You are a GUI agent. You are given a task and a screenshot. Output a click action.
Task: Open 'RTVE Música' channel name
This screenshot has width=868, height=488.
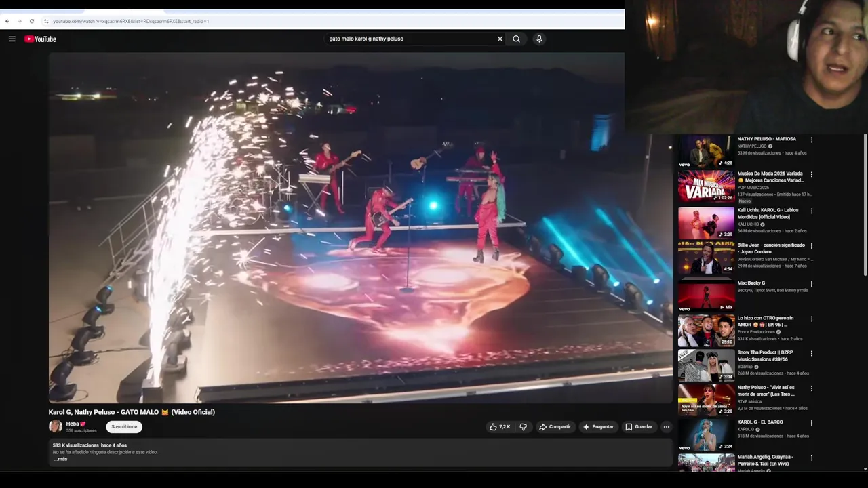[x=749, y=402]
